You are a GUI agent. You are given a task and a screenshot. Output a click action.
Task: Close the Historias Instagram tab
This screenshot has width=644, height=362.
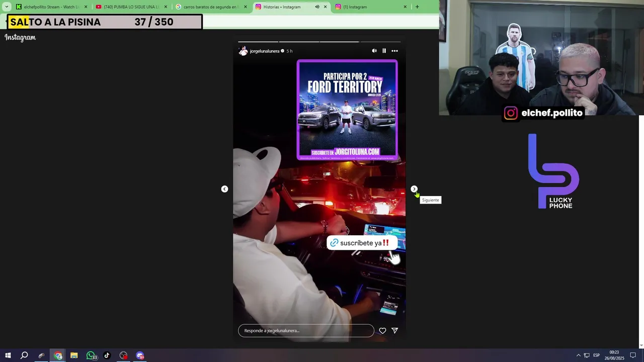[x=325, y=7]
